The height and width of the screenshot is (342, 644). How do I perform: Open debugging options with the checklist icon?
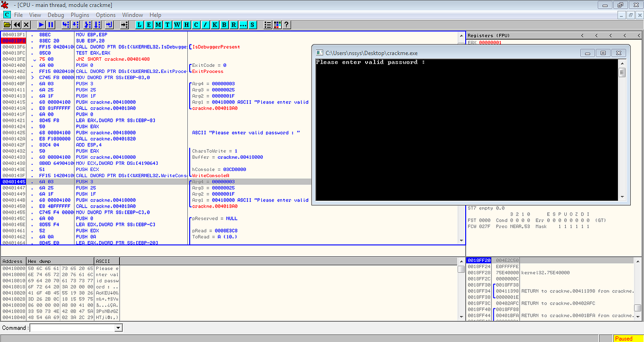point(267,25)
